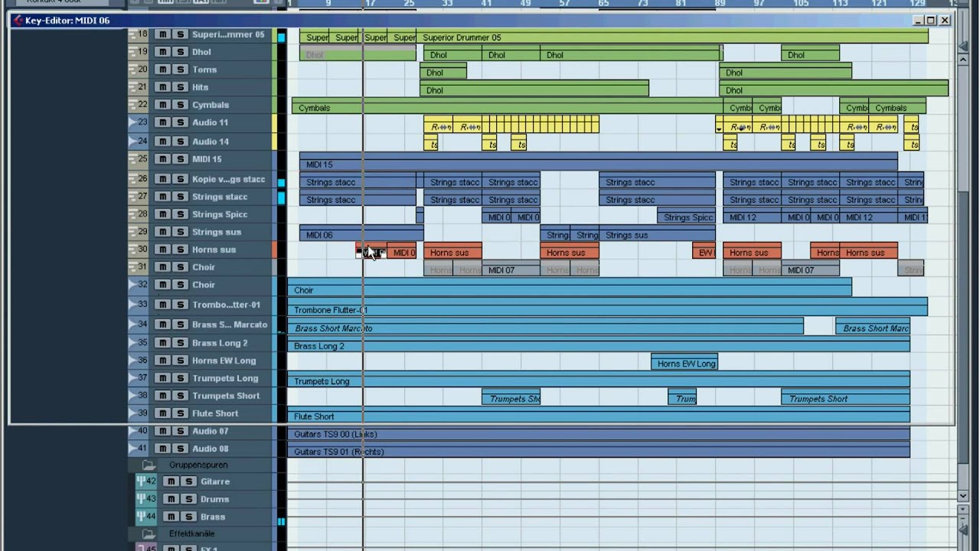Click the group channel icon of Gitarre
This screenshot has height=551, width=980.
pos(141,481)
